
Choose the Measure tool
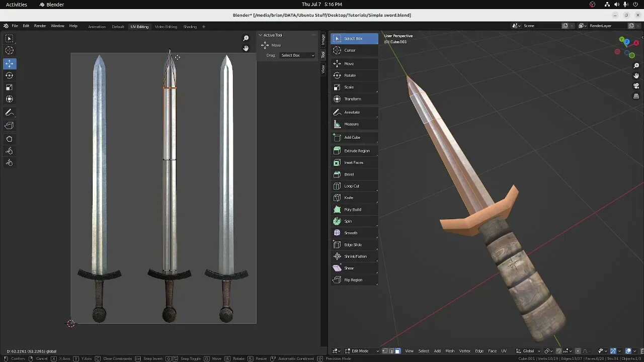click(x=354, y=124)
